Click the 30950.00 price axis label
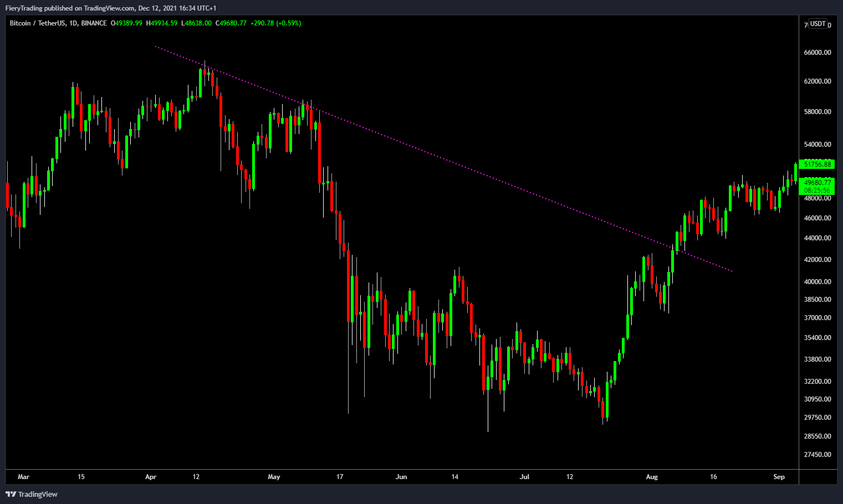843x504 pixels. tap(818, 399)
